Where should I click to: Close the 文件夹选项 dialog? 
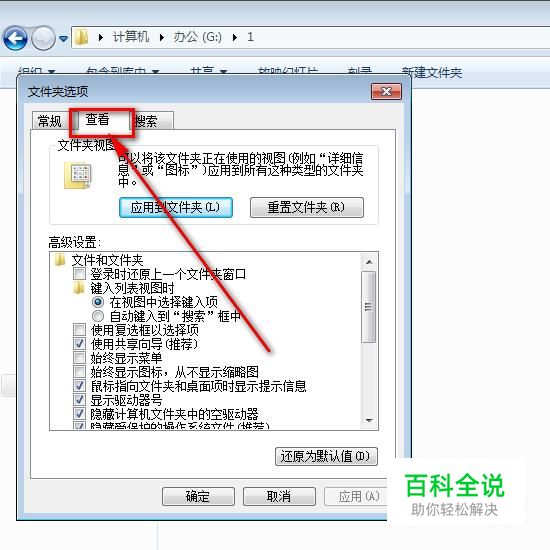pyautogui.click(x=386, y=92)
